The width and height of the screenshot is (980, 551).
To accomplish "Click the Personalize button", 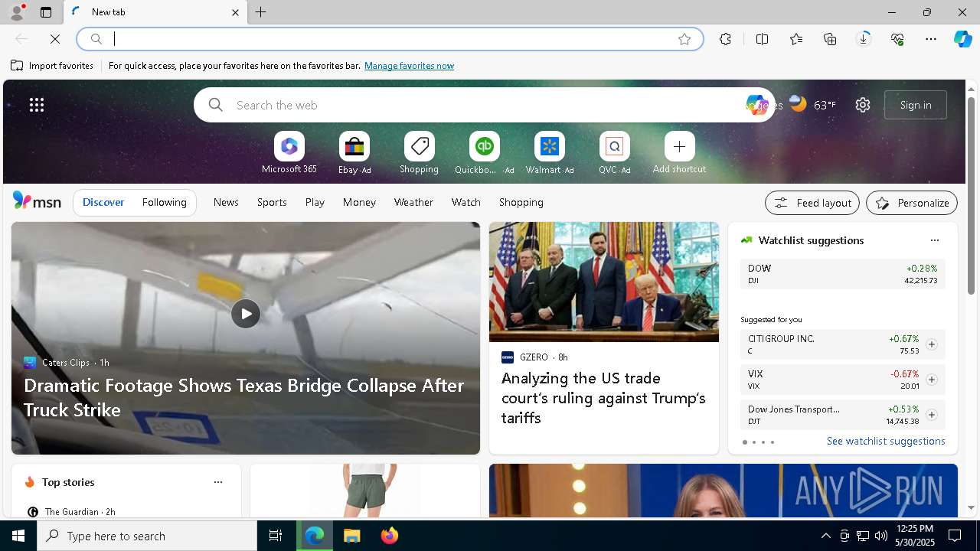I will (912, 203).
